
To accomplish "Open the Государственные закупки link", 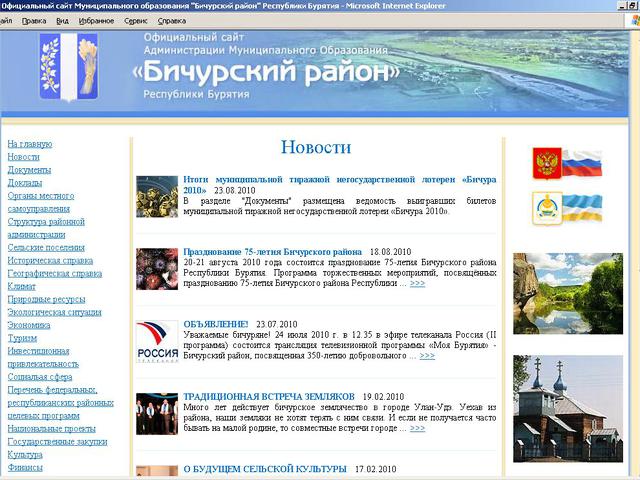I will [x=58, y=442].
